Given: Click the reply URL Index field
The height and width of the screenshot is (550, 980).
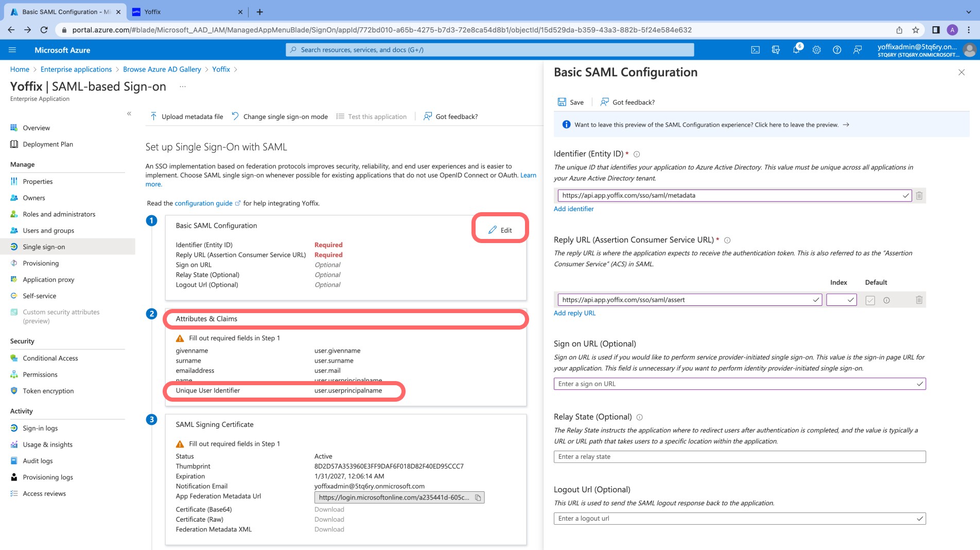Looking at the screenshot, I should point(841,300).
